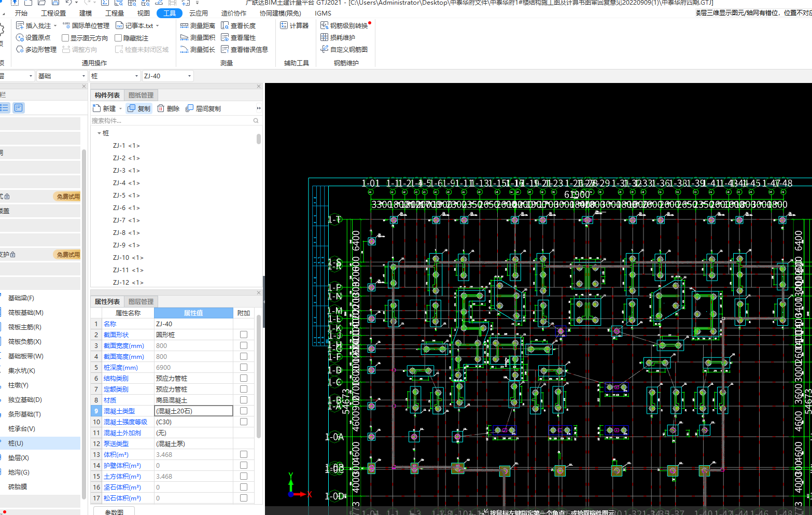
Task: Switch navigation panel to detail view icon
Action: (19, 107)
